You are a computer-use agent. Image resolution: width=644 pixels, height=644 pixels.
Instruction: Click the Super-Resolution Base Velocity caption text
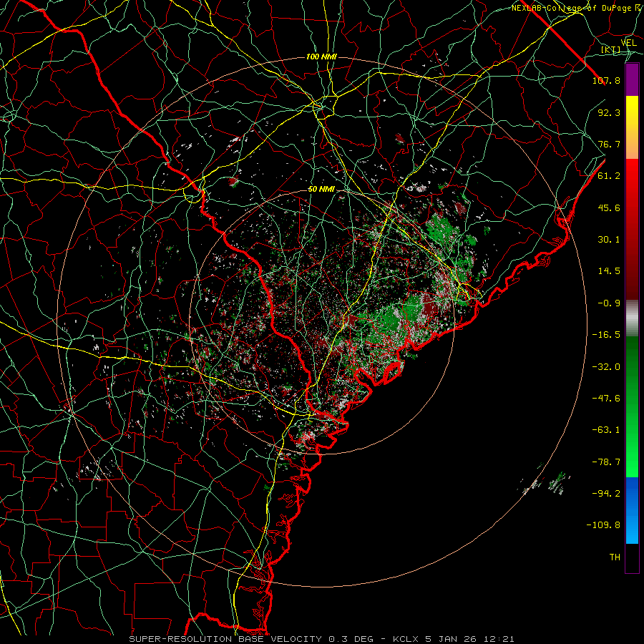321,639
